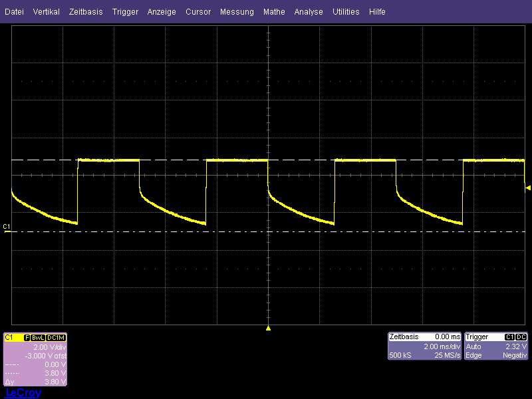Image resolution: width=532 pixels, height=399 pixels.
Task: Click the -3.000 V ofst offset value
Action: (45, 356)
